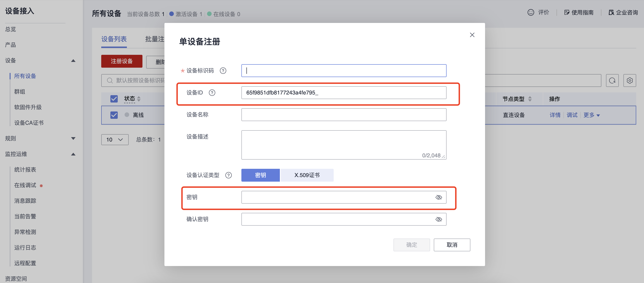Click the 操作 column header
Viewport: 644px width, 283px height.
(554, 99)
